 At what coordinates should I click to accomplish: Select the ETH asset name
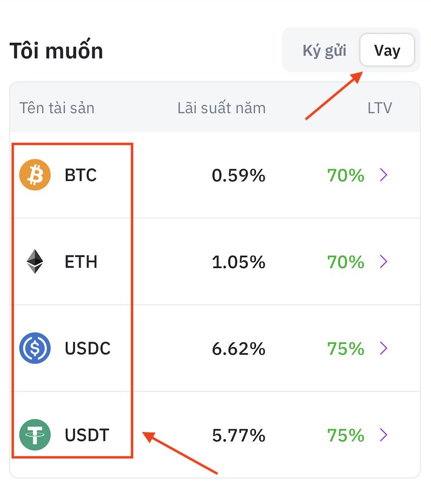[x=81, y=261]
